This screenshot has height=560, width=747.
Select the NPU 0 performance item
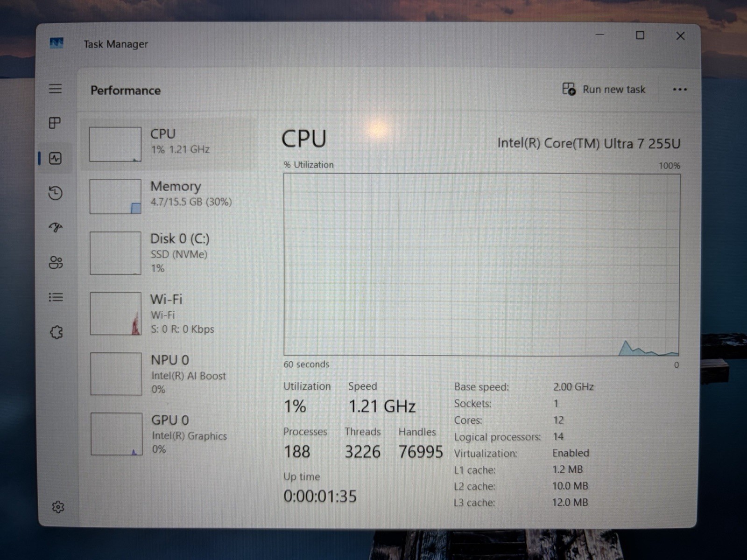pyautogui.click(x=169, y=374)
